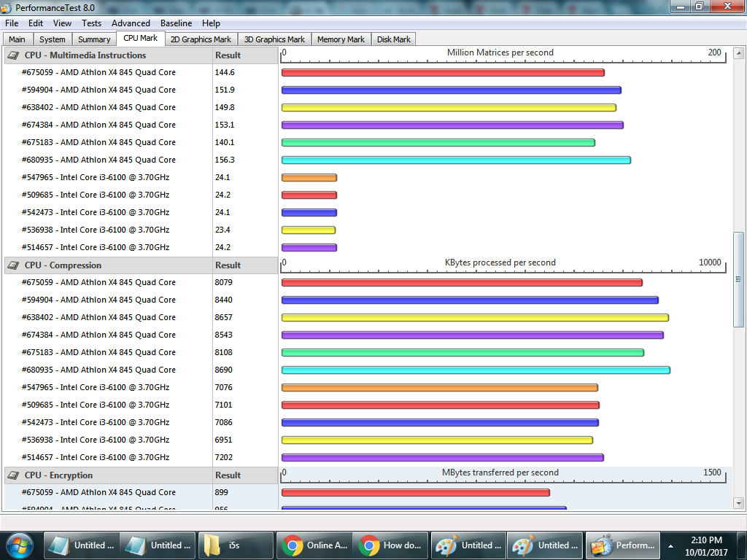This screenshot has height=560, width=747.
Task: Click the scrollbar up arrow
Action: (738, 53)
